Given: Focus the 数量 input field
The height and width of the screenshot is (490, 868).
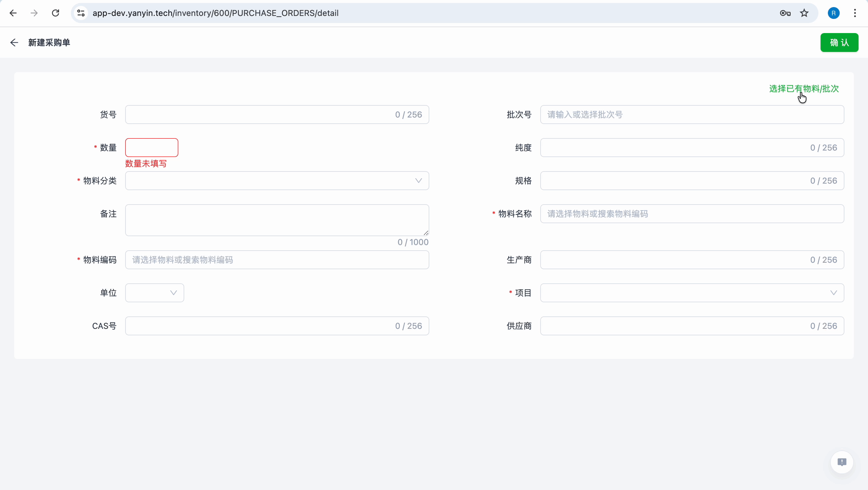Looking at the screenshot, I should (x=152, y=148).
